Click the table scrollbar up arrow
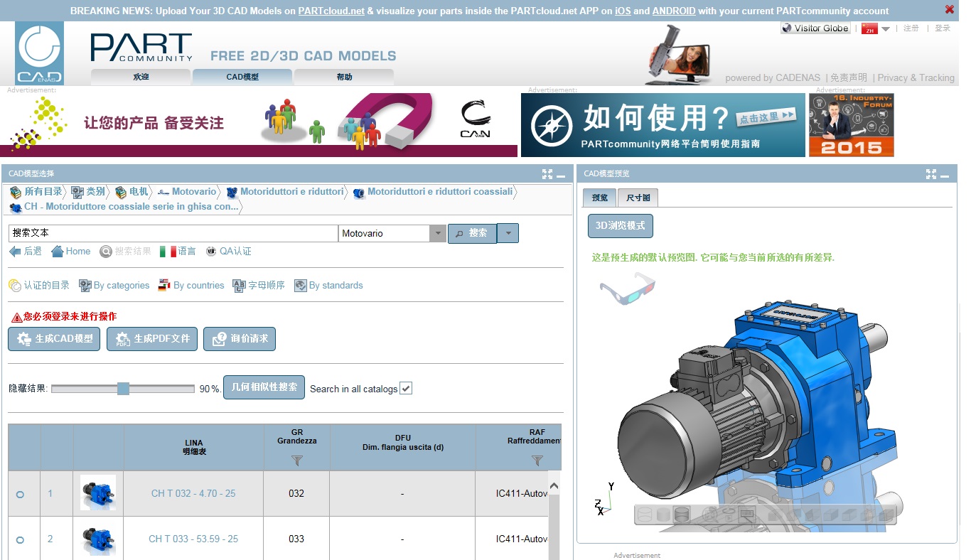The width and height of the screenshot is (971, 560). 554,486
